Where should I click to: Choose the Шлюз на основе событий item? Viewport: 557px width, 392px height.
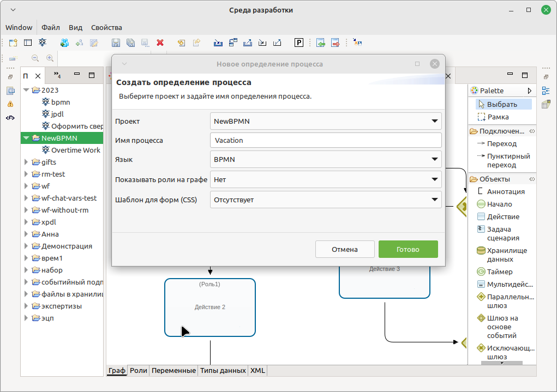coord(498,327)
